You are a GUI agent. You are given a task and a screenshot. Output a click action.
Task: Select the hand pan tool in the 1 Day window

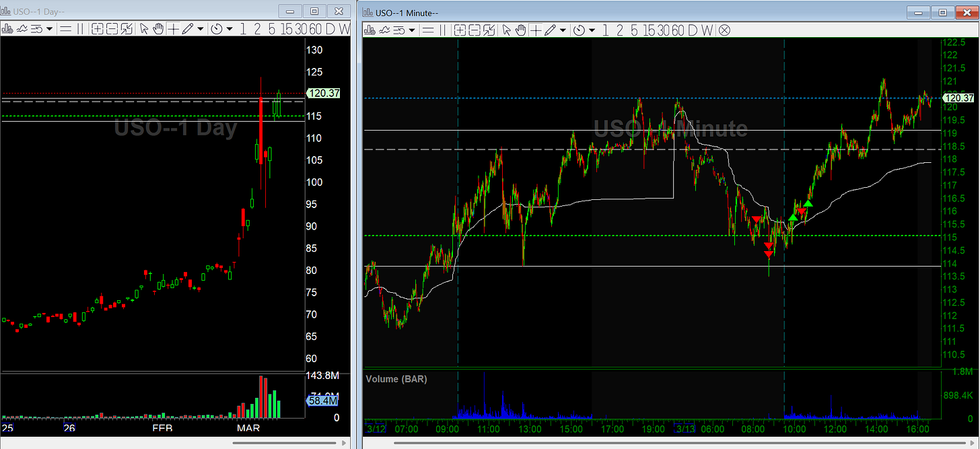pyautogui.click(x=159, y=29)
